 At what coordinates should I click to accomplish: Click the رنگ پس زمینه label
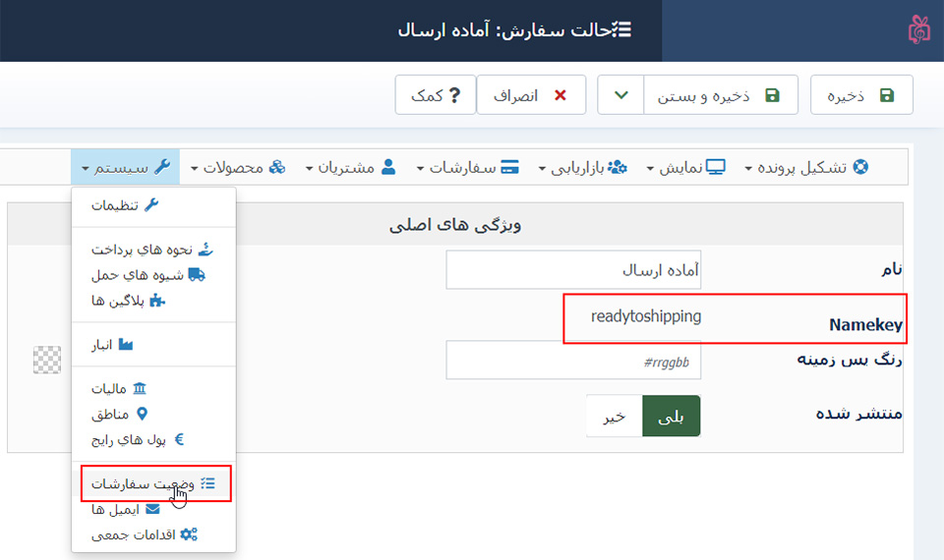click(x=850, y=360)
